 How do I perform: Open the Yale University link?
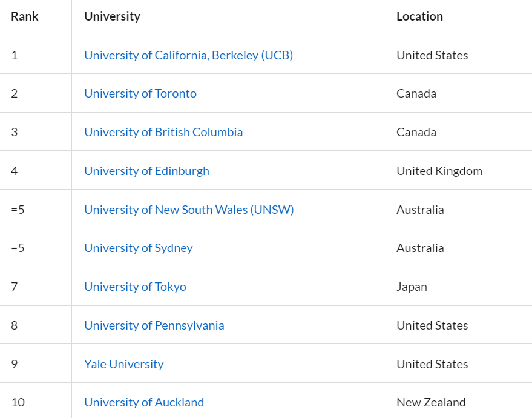[x=124, y=364]
